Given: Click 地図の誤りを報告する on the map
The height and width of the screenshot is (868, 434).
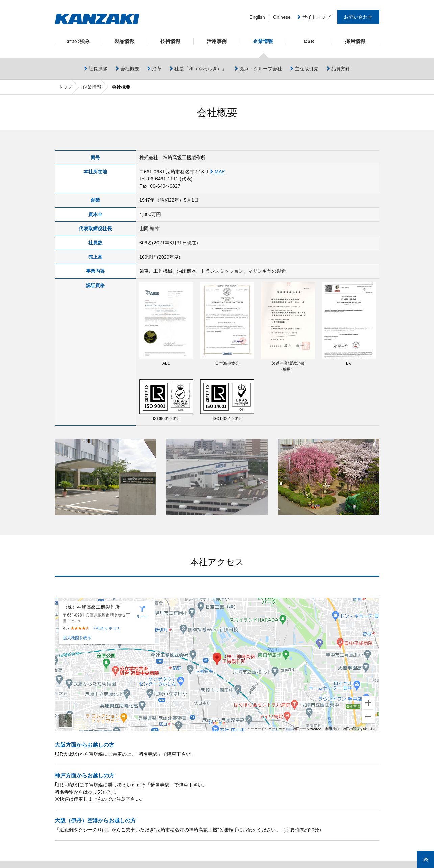Looking at the screenshot, I should (360, 729).
